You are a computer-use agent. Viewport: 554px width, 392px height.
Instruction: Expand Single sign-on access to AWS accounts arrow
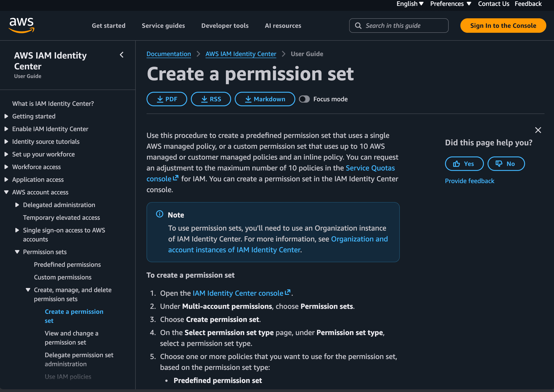[17, 230]
